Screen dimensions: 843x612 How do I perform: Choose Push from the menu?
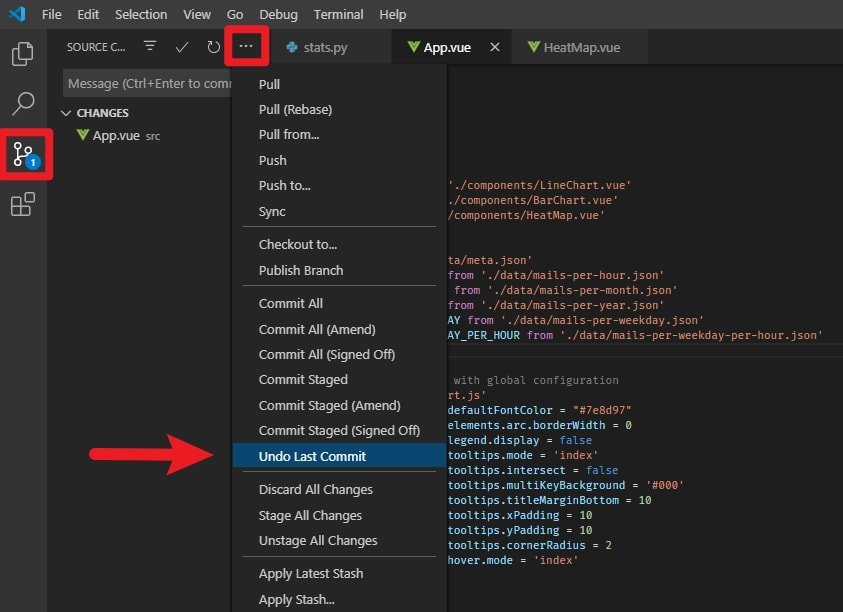[272, 160]
